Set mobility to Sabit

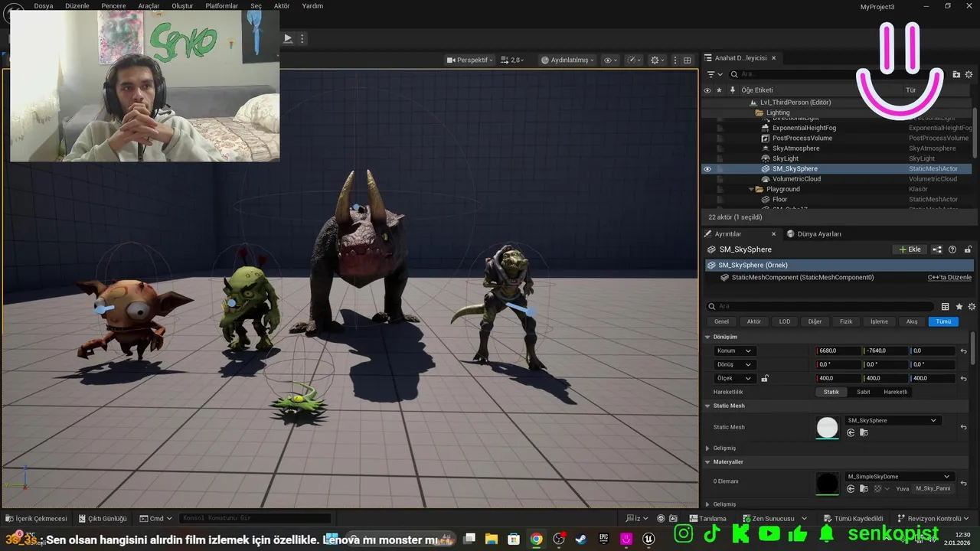(864, 392)
